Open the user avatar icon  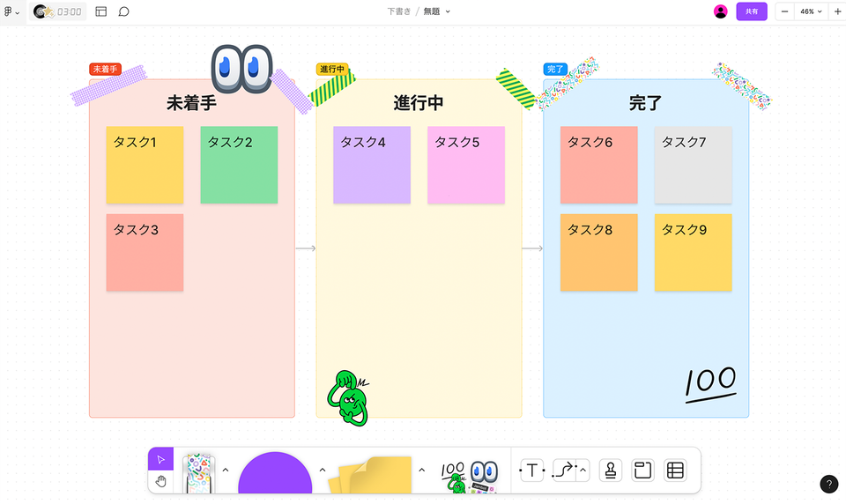point(720,11)
